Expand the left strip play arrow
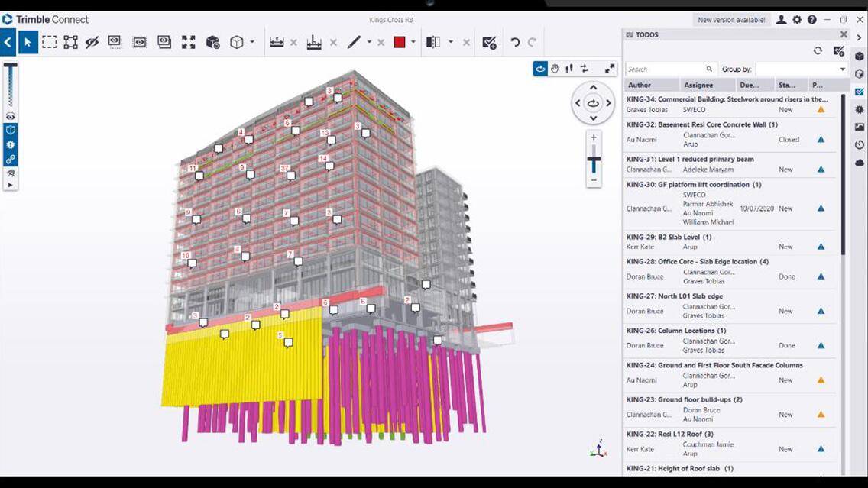868x488 pixels. (x=11, y=186)
